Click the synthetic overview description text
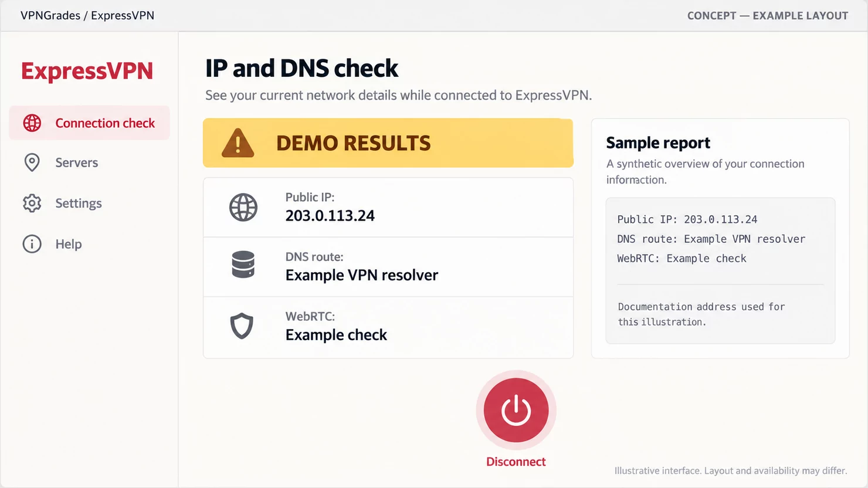 coord(706,172)
